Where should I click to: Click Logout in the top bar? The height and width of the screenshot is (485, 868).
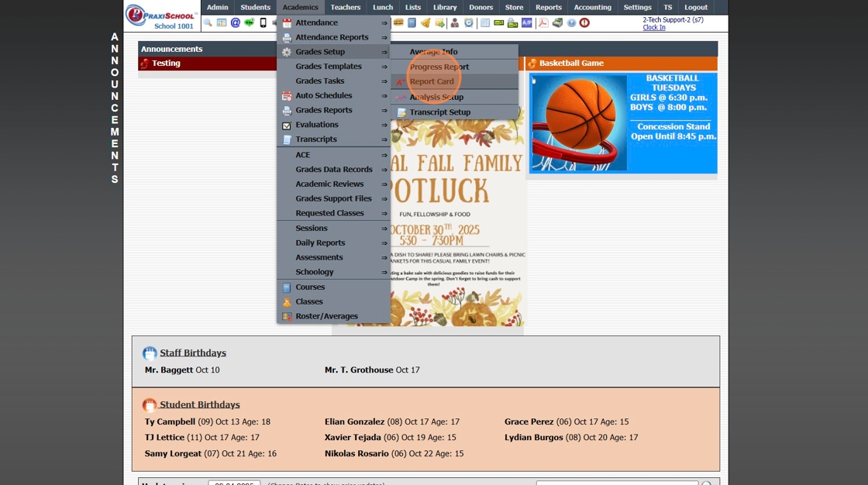click(x=696, y=7)
